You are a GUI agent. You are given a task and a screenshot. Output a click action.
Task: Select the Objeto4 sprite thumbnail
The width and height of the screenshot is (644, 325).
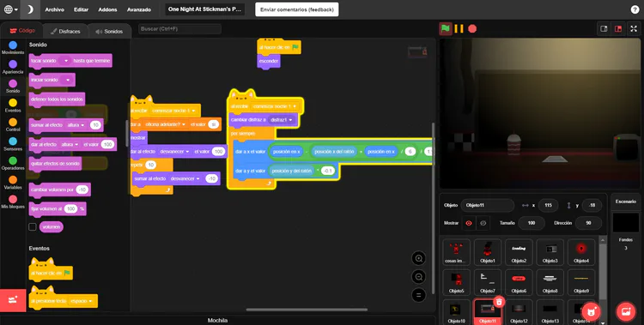pos(581,252)
